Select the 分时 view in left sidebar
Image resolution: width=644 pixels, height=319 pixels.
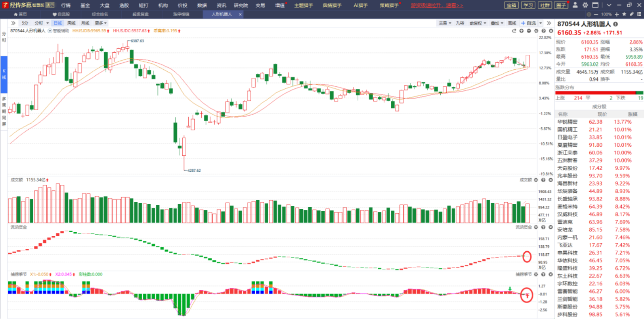coord(4,37)
